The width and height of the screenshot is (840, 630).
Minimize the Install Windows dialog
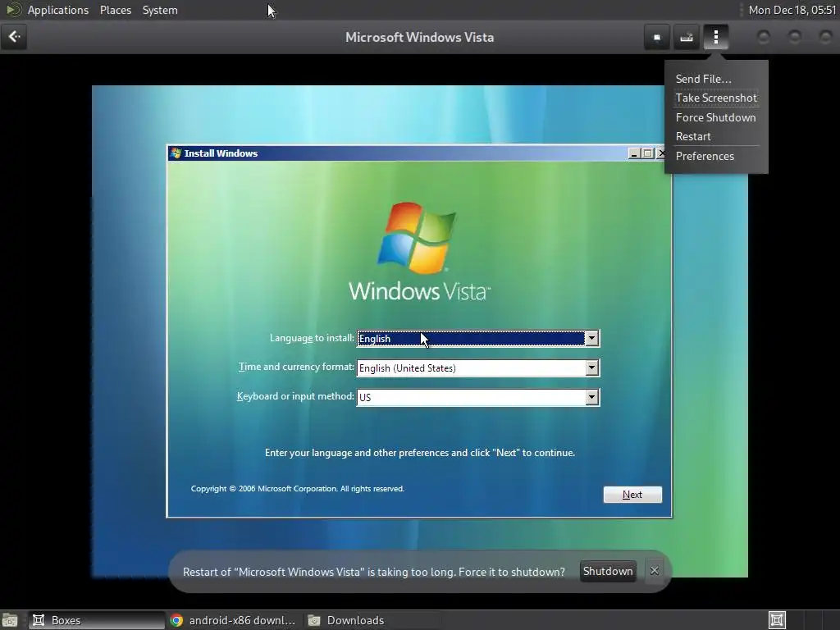click(x=634, y=153)
